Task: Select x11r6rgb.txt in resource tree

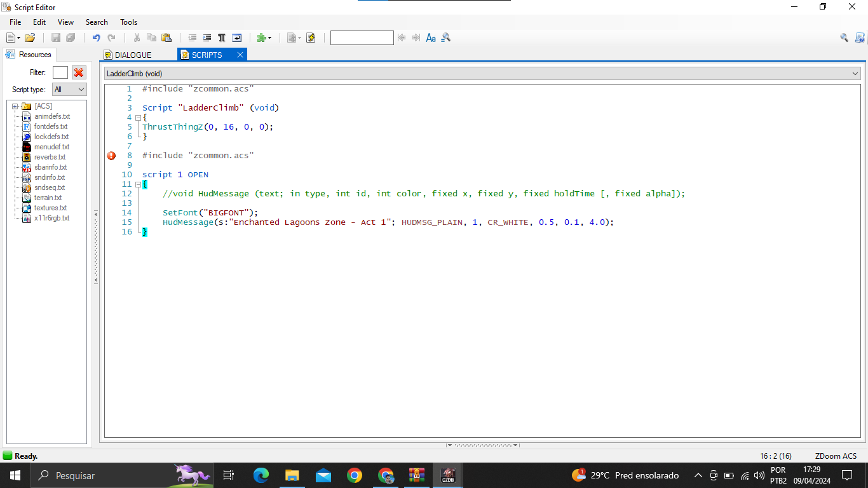Action: (51, 218)
